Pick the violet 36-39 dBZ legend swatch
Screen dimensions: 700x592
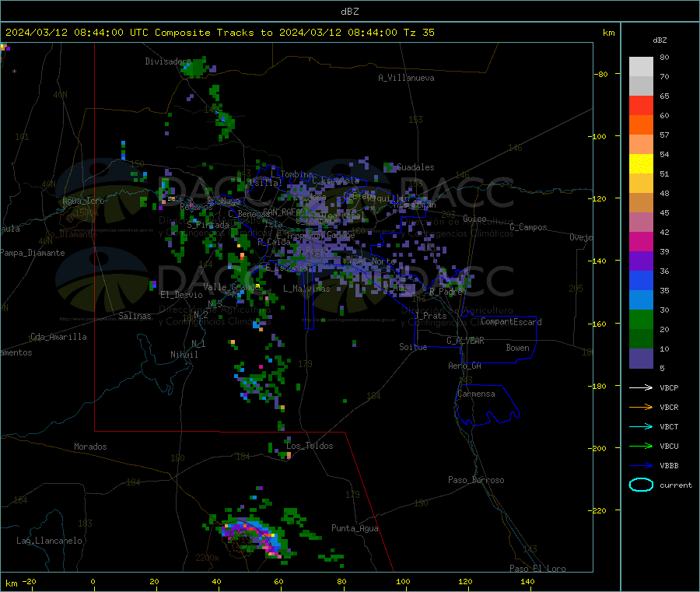641,261
